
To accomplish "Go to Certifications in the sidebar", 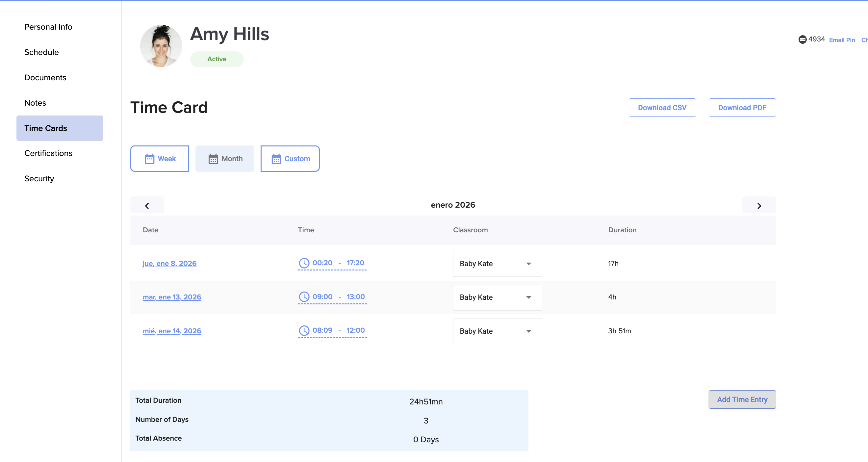I will pyautogui.click(x=48, y=153).
